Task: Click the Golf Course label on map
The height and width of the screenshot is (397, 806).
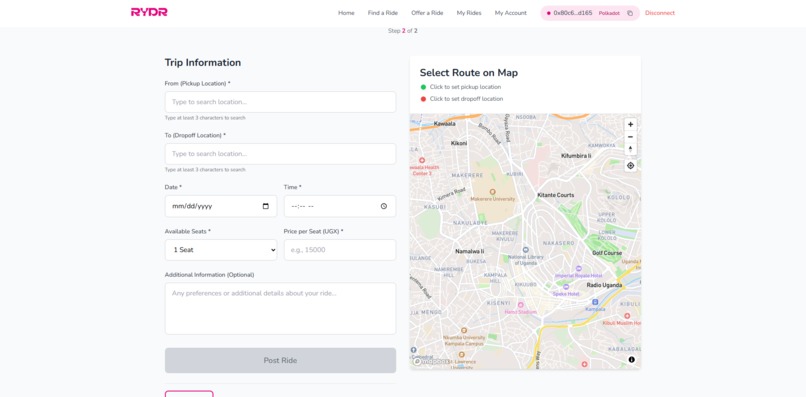Action: [607, 253]
